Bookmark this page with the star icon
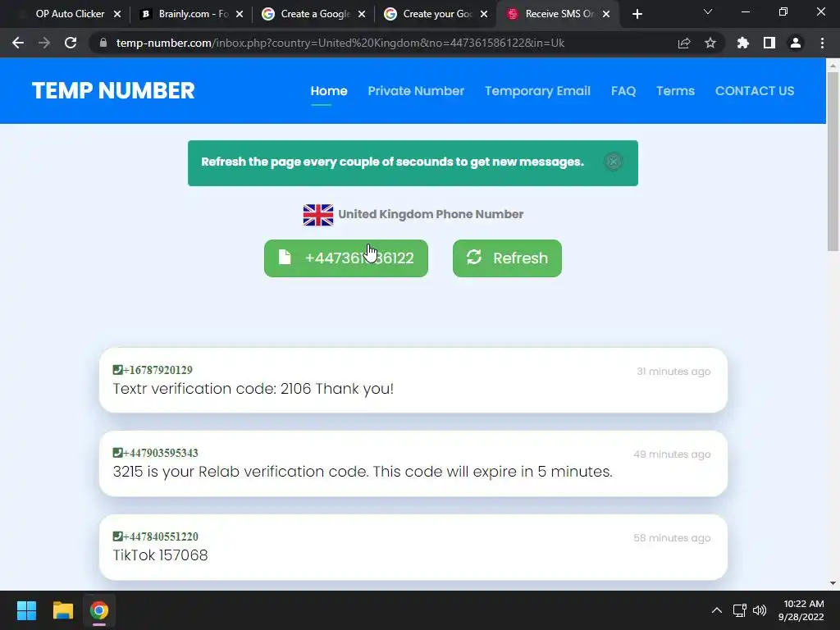Screen dimensions: 840x630 (x=710, y=43)
